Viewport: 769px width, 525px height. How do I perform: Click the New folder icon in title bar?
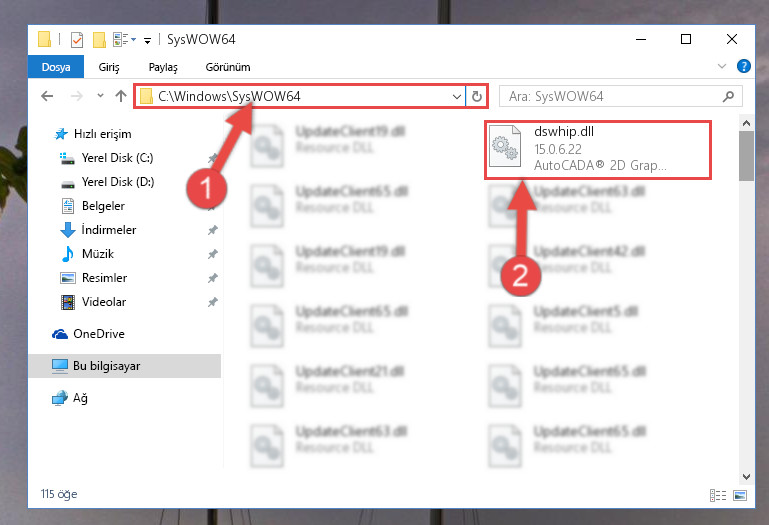pos(99,39)
